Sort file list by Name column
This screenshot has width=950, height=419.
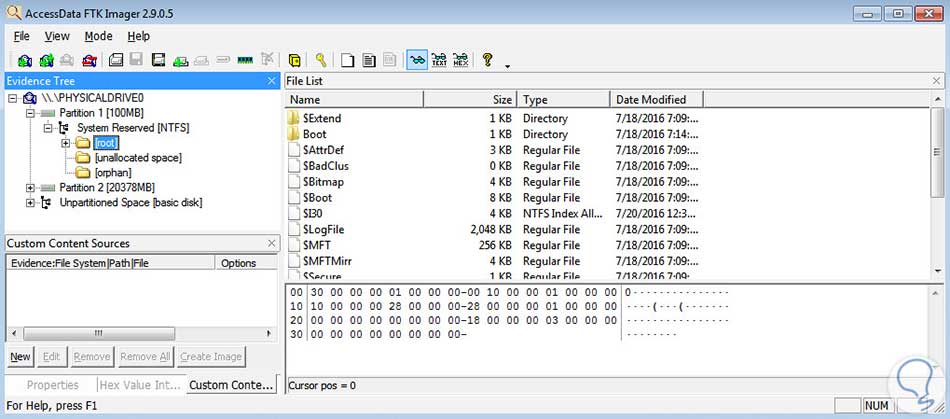(x=354, y=99)
